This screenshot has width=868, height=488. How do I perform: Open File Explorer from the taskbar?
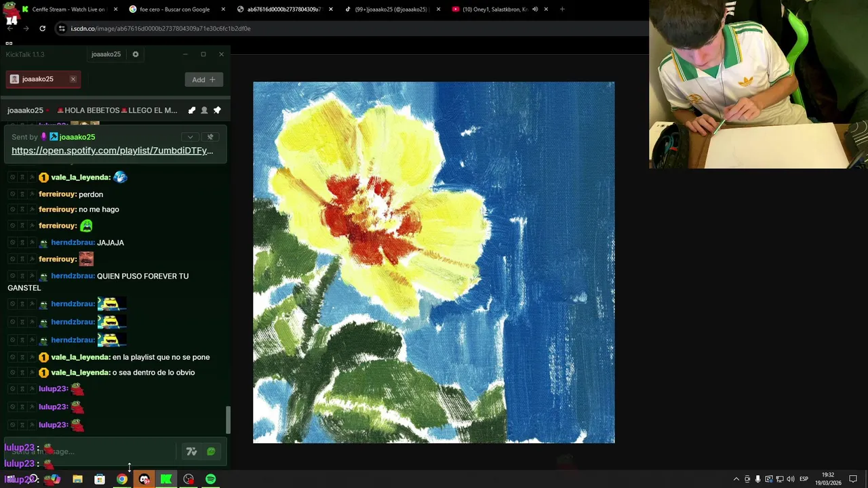pos(77,479)
